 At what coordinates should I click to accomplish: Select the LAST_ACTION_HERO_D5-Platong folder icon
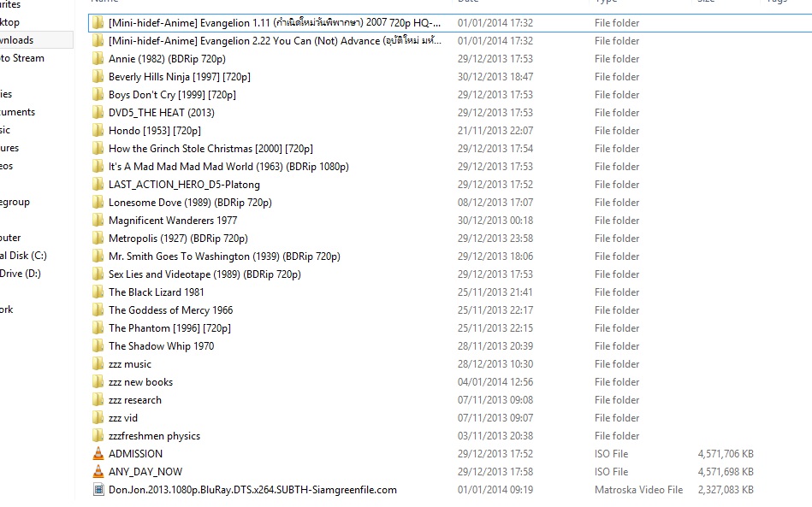(x=98, y=184)
